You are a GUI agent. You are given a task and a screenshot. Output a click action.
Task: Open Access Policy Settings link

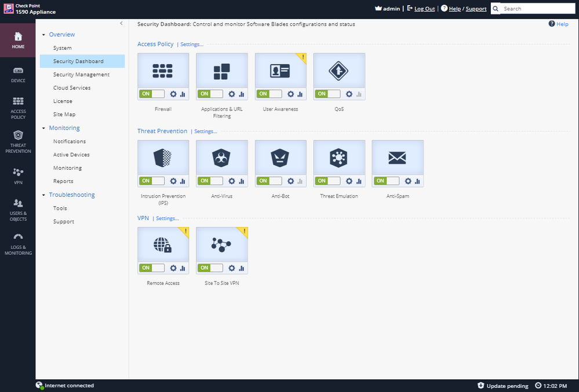[192, 45]
